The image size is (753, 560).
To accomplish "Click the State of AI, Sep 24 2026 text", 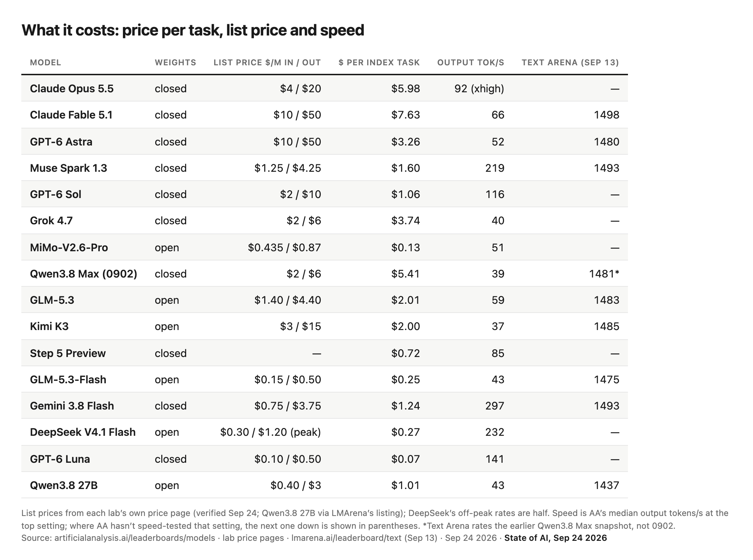I will [556, 538].
